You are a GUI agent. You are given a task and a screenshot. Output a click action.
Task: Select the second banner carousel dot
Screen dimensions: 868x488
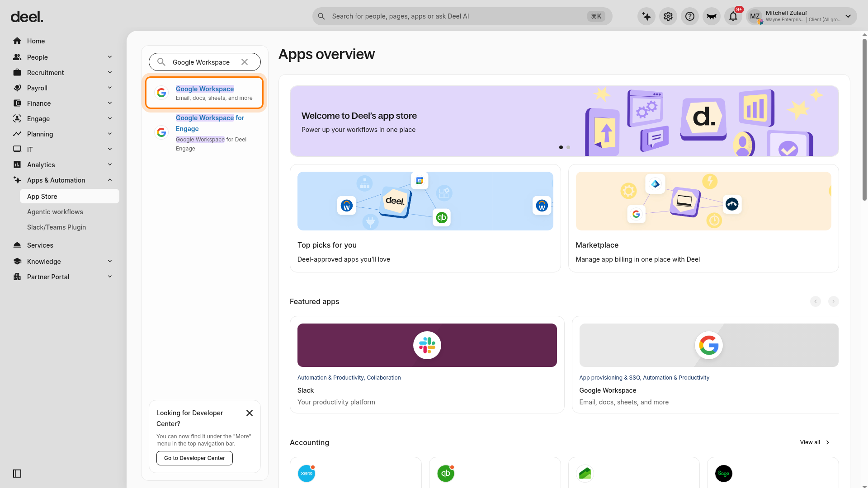point(568,147)
